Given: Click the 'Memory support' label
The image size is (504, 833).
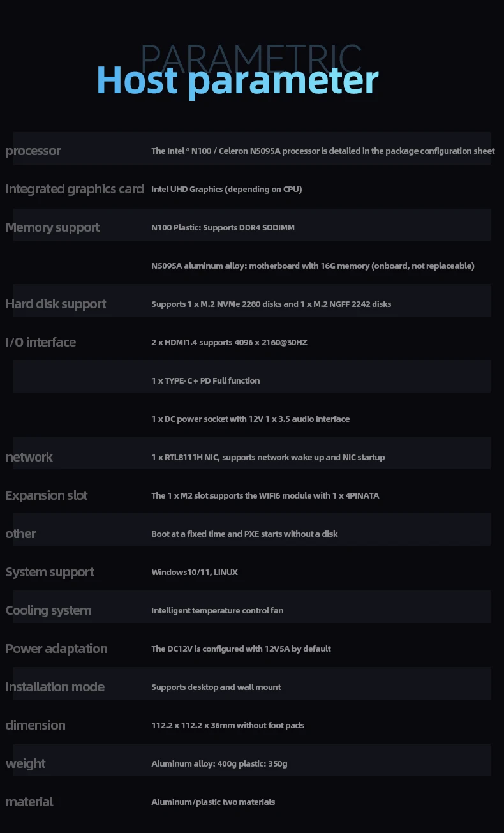Looking at the screenshot, I should 53,228.
